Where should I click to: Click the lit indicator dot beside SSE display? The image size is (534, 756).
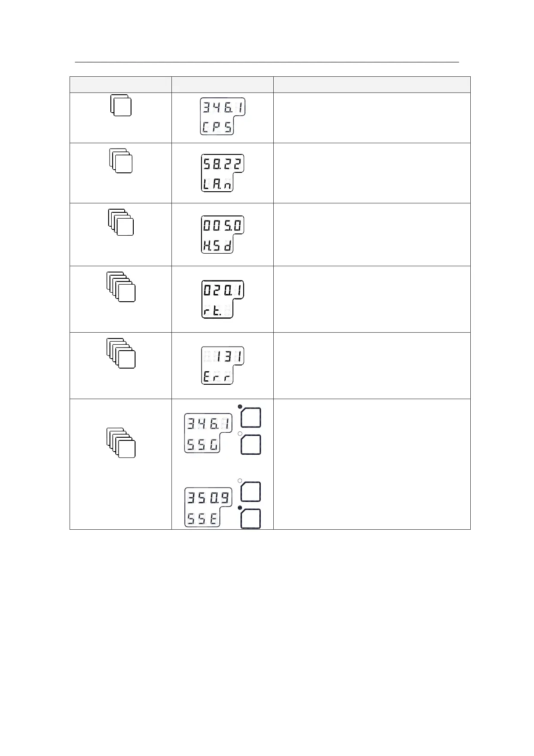[x=240, y=508]
